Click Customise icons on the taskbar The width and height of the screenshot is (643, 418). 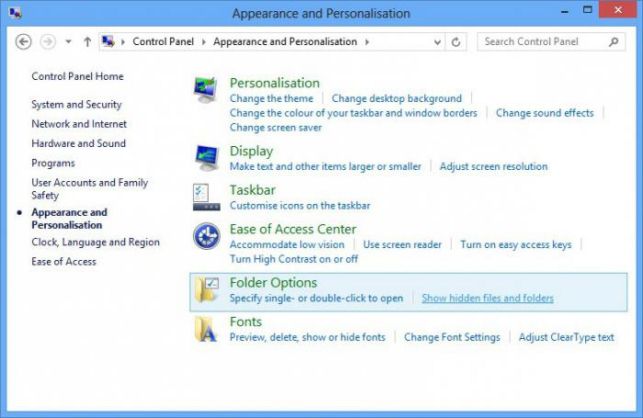(x=300, y=206)
